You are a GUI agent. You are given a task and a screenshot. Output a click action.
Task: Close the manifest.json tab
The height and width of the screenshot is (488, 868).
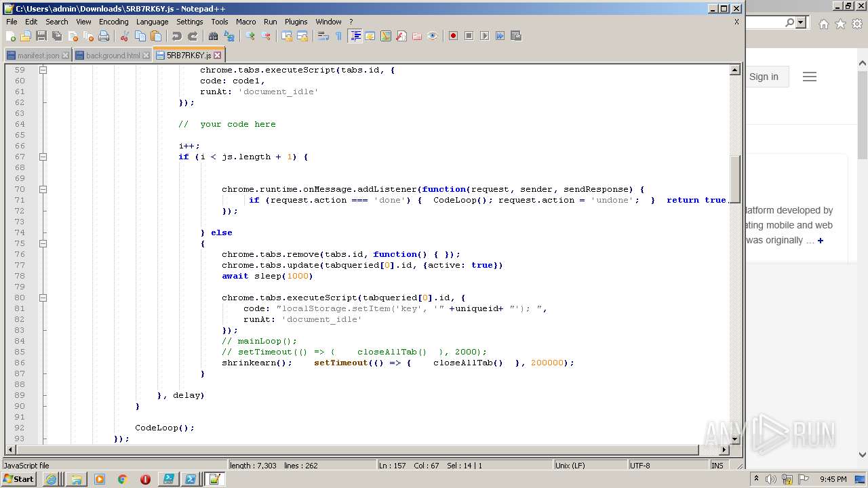coord(65,56)
